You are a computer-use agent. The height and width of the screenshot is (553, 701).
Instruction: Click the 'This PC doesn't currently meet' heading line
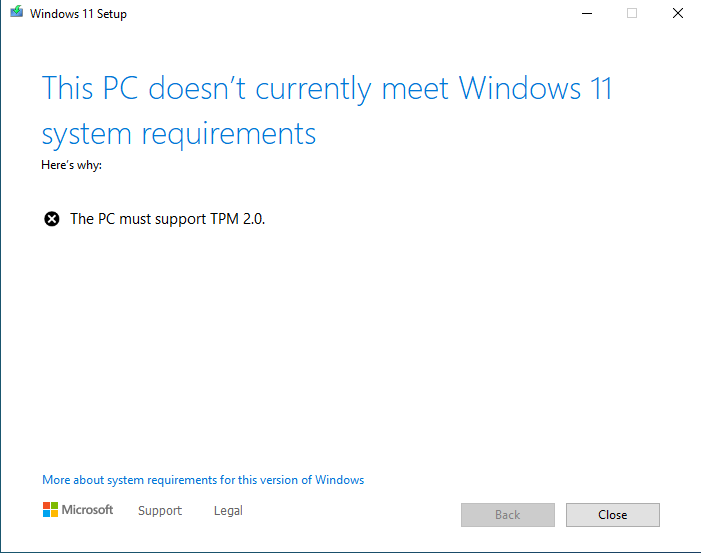pos(245,89)
